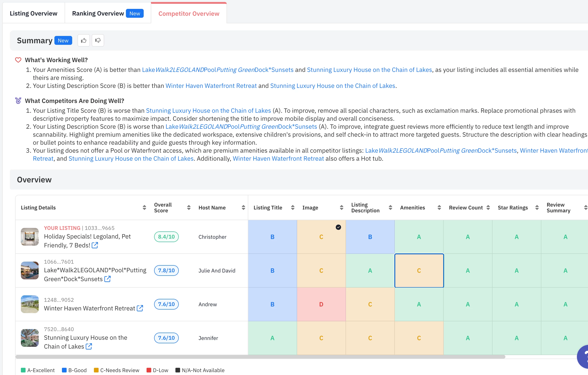Sort by Listing Details column arrows
Screen dimensions: 588x375
(x=144, y=208)
